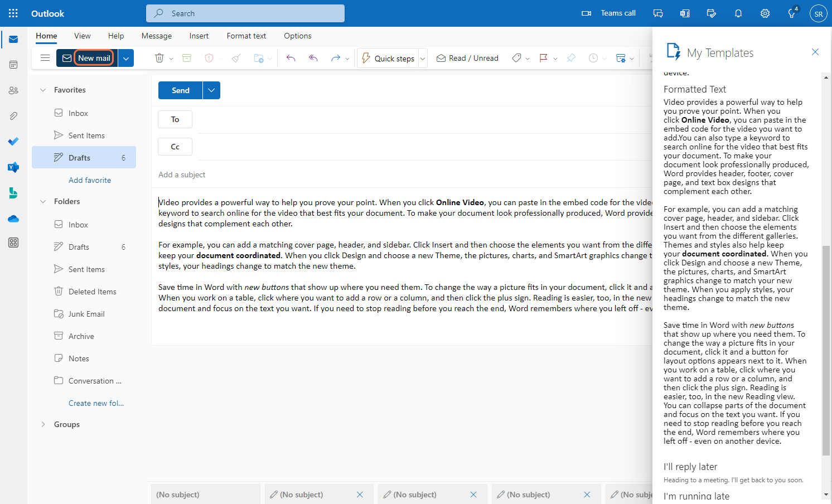This screenshot has height=504, width=832.
Task: Click the Reply all icon in toolbar
Action: [x=313, y=58]
